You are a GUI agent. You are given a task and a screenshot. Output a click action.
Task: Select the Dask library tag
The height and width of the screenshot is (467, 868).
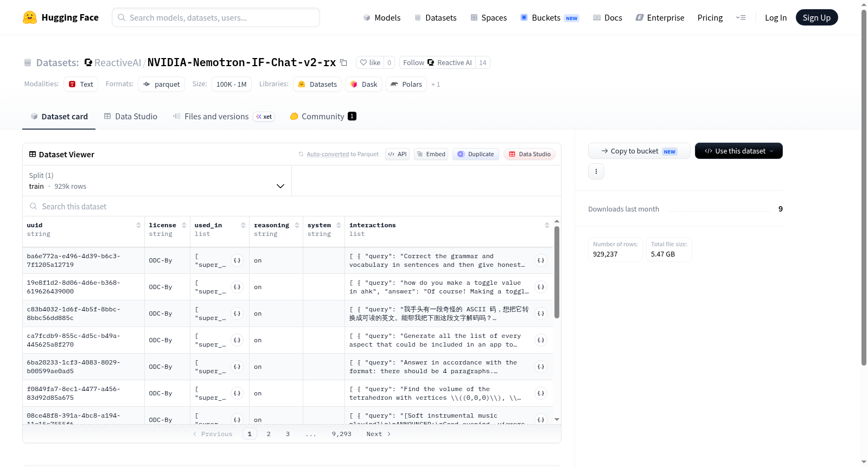[363, 84]
